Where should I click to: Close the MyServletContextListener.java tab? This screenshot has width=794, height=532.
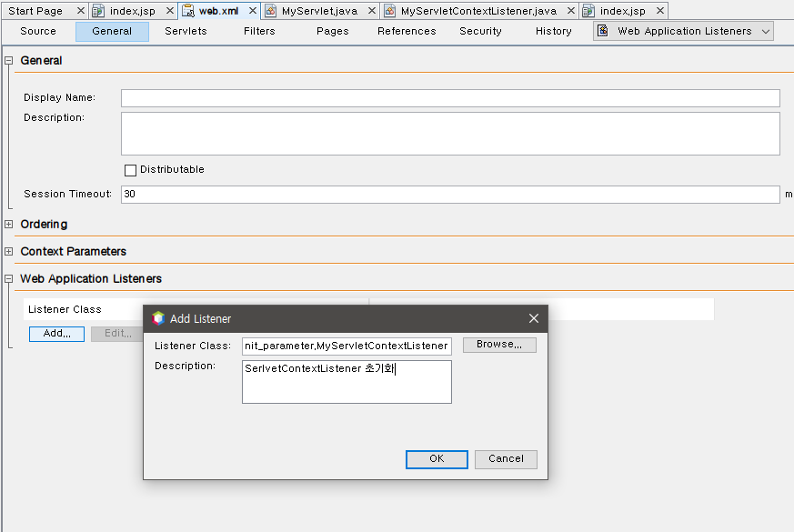(x=570, y=11)
